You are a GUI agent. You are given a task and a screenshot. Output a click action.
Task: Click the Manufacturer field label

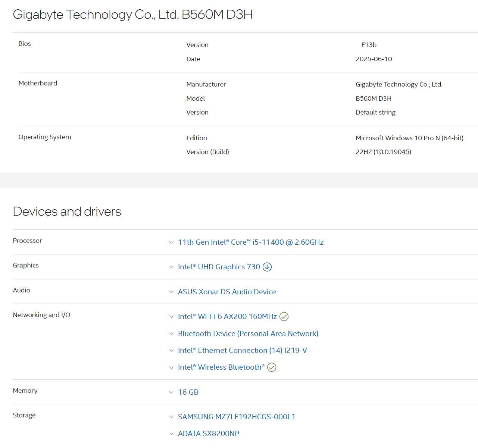[x=206, y=84]
